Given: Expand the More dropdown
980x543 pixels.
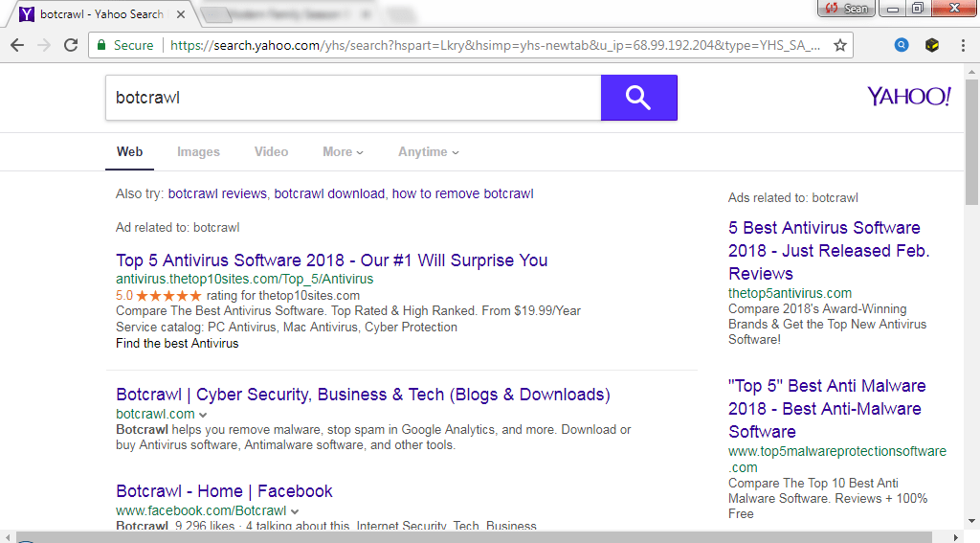Looking at the screenshot, I should pos(343,152).
